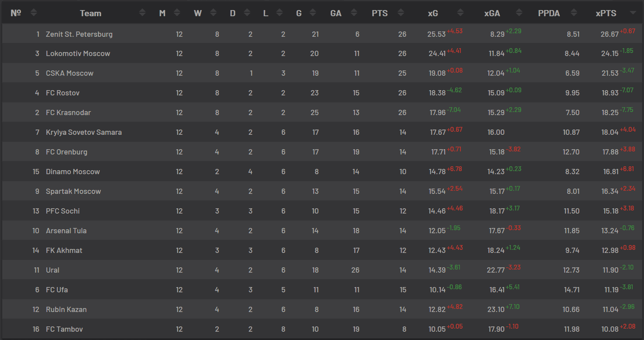Sort table by № column arrows

point(34,13)
